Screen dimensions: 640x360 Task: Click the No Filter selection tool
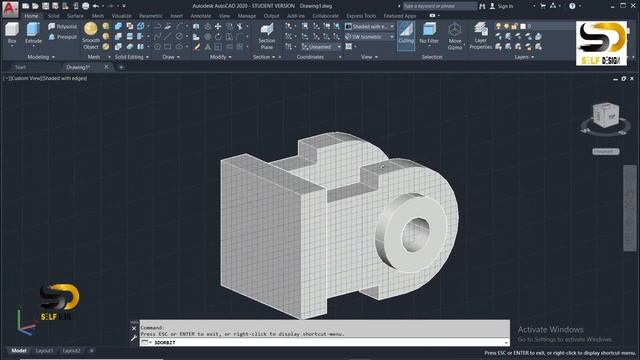pos(429,34)
